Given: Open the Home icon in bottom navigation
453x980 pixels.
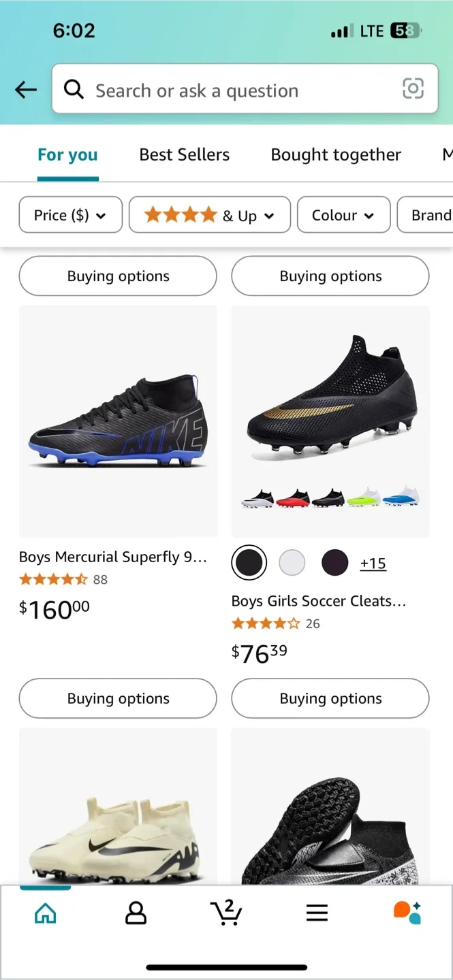Looking at the screenshot, I should point(45,912).
